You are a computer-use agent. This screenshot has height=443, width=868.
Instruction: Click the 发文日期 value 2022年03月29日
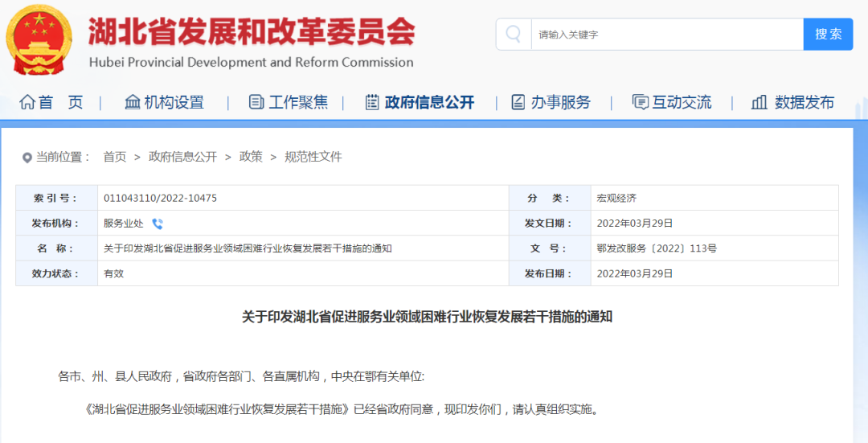(x=634, y=224)
